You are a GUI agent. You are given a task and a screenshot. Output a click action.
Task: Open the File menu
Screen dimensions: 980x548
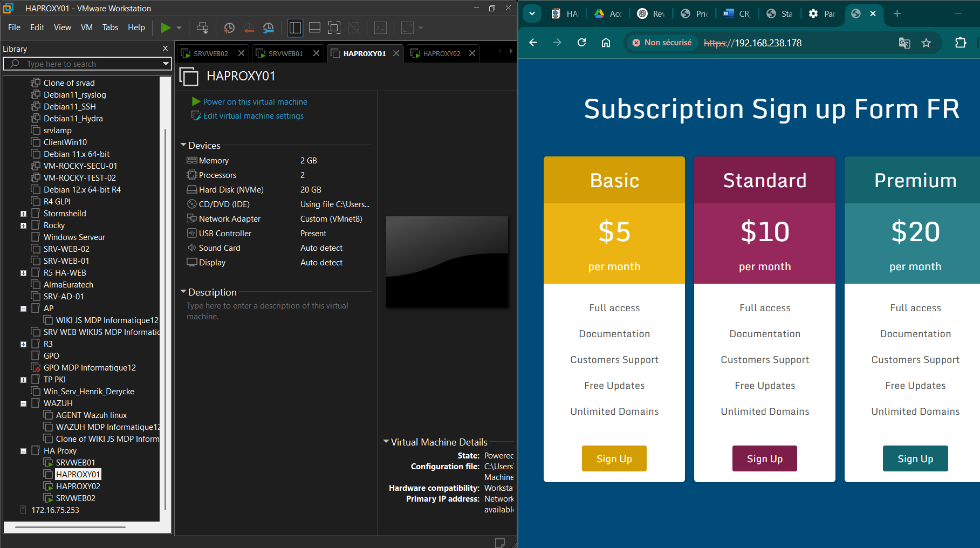[15, 27]
